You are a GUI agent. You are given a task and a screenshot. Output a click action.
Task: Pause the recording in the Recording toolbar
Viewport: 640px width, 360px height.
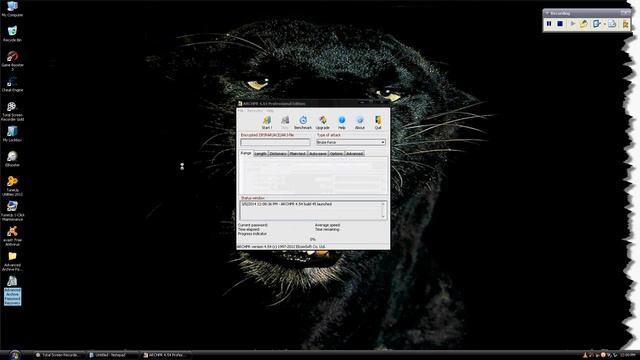(549, 24)
